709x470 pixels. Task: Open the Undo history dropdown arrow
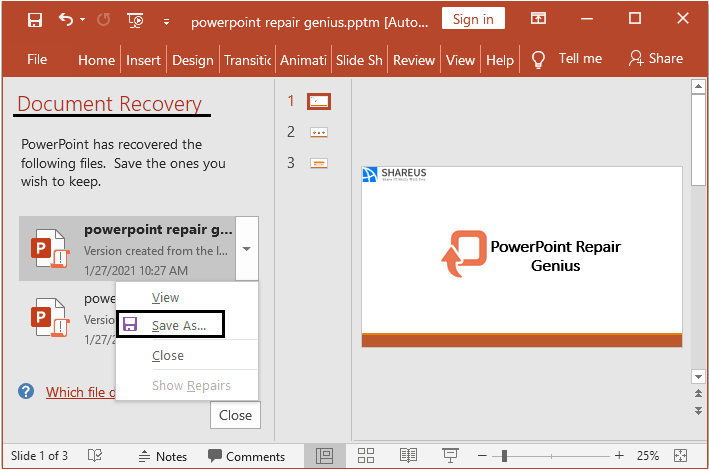click(82, 20)
